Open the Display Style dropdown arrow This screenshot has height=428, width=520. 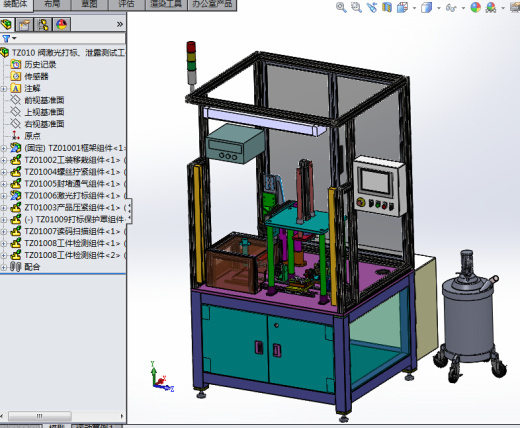tap(439, 8)
